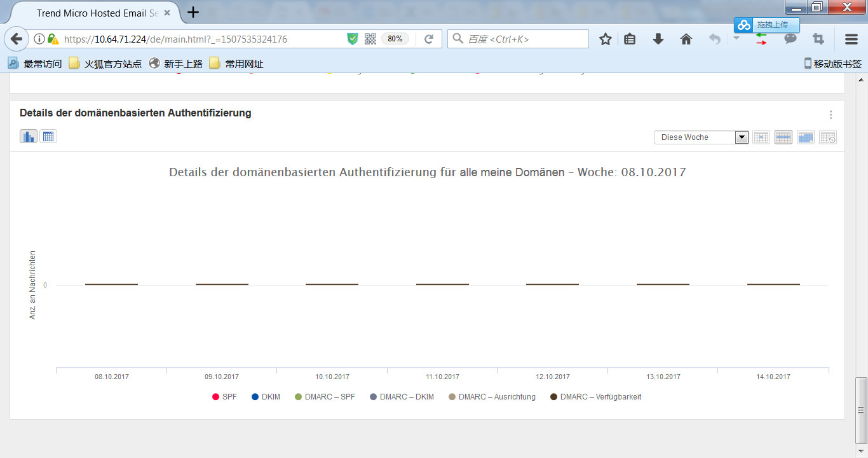The width and height of the screenshot is (868, 458).
Task: Select the week calendar range icon
Action: click(783, 137)
